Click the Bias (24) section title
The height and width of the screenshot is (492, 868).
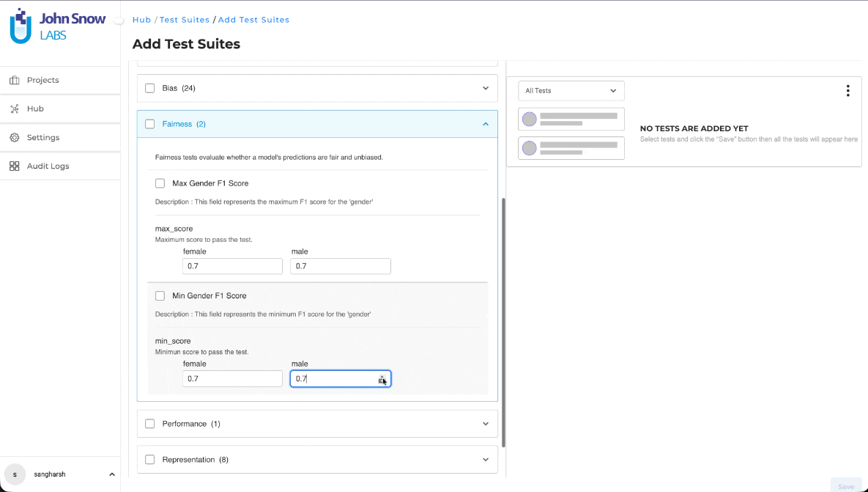[179, 88]
